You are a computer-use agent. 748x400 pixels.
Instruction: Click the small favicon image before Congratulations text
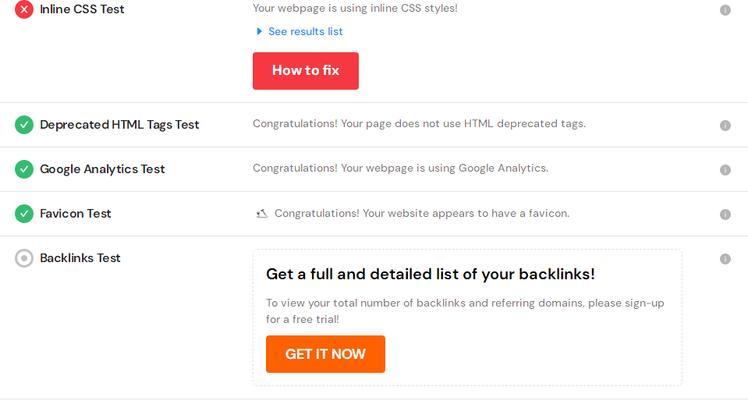(x=262, y=214)
